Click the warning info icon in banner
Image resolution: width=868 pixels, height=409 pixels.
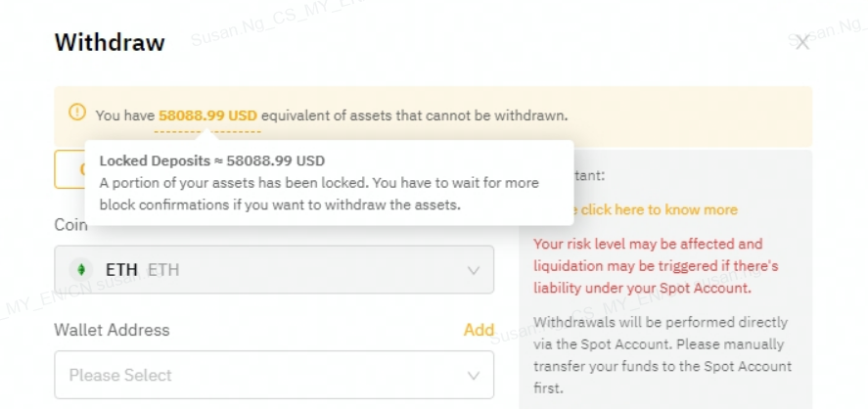pyautogui.click(x=77, y=114)
